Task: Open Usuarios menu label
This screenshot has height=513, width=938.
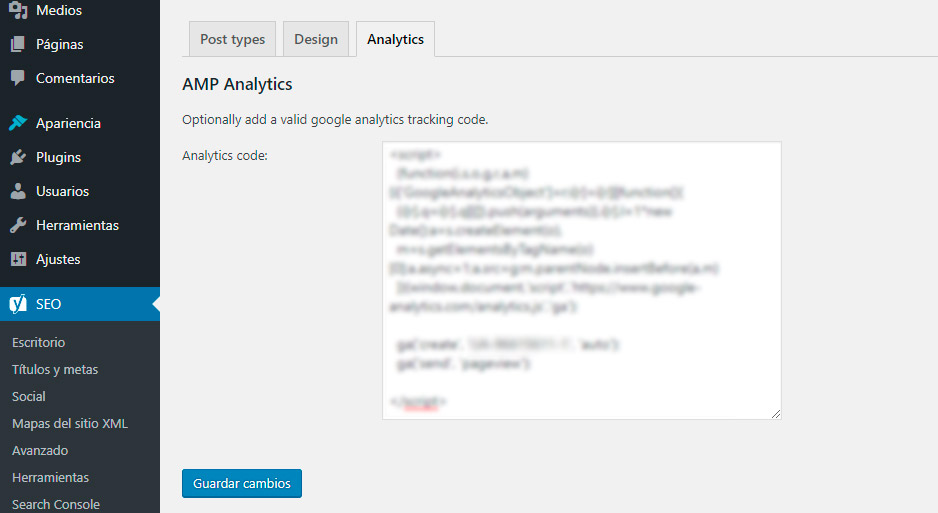Action: click(x=62, y=191)
